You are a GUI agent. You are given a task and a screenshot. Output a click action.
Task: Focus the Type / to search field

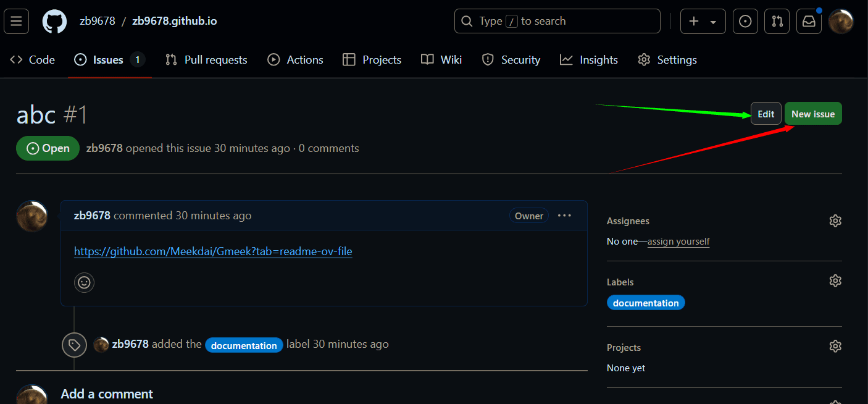557,22
